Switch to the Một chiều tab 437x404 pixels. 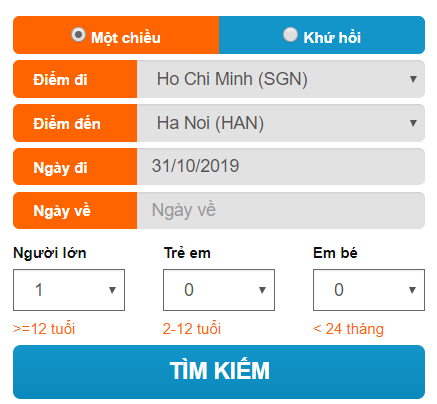point(116,35)
